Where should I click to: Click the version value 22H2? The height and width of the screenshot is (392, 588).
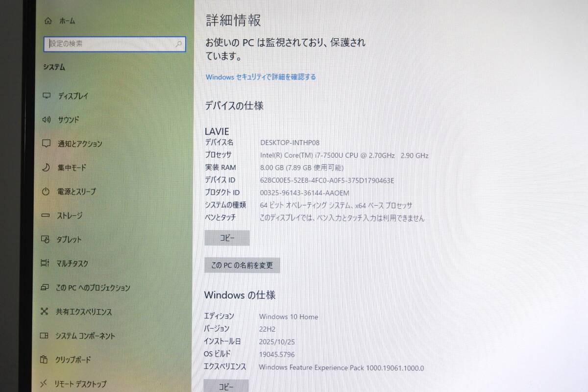click(x=268, y=329)
